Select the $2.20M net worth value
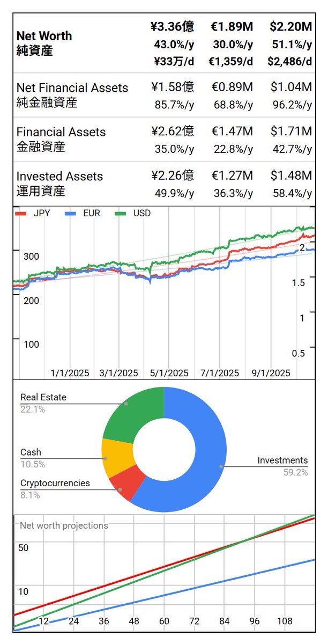Viewport: 328px width, 644px height. [x=290, y=26]
